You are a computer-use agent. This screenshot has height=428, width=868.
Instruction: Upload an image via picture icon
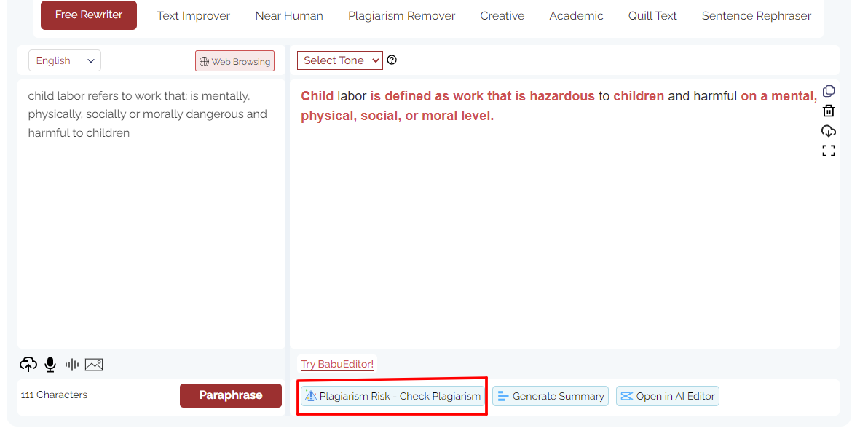94,365
